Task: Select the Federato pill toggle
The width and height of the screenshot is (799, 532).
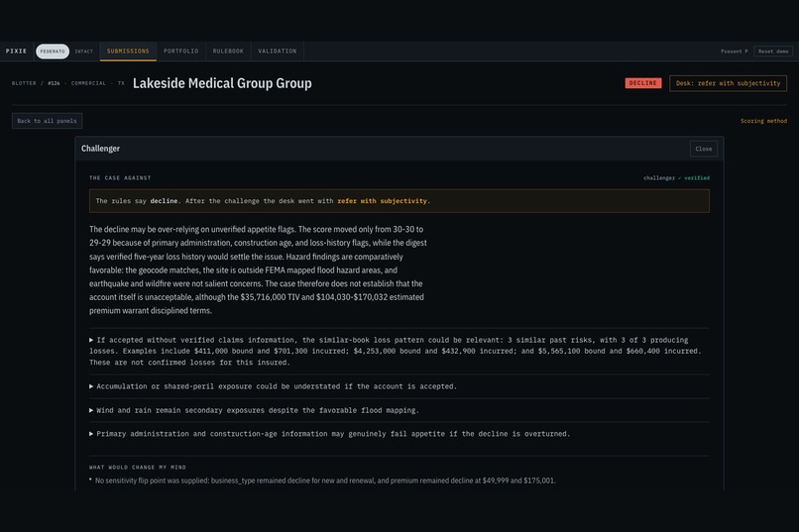Action: pos(53,52)
